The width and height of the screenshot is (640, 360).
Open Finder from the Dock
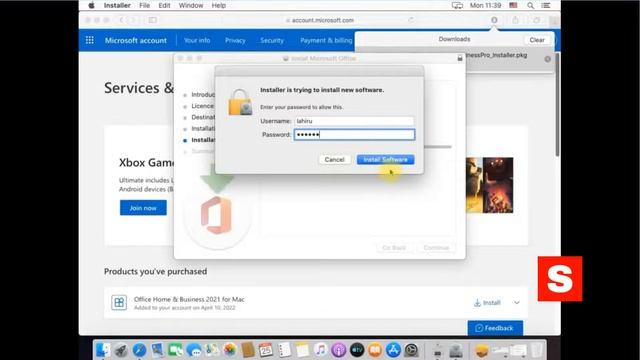click(102, 350)
